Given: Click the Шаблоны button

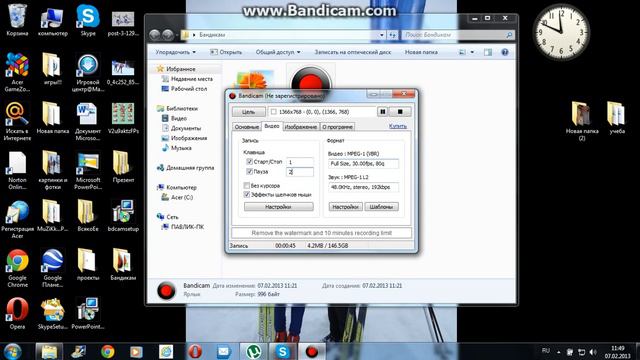Looking at the screenshot, I should pos(381,207).
